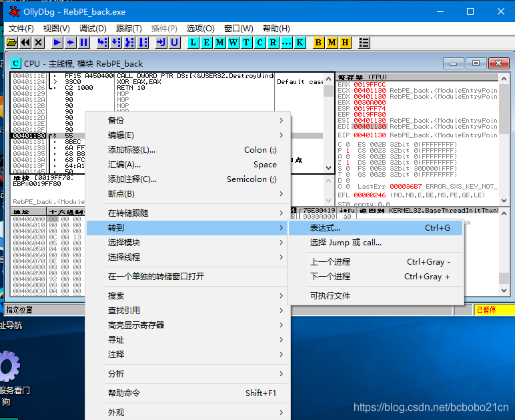Open the 窗口(W) menu
Screen dimensions: 515x420
[238, 29]
